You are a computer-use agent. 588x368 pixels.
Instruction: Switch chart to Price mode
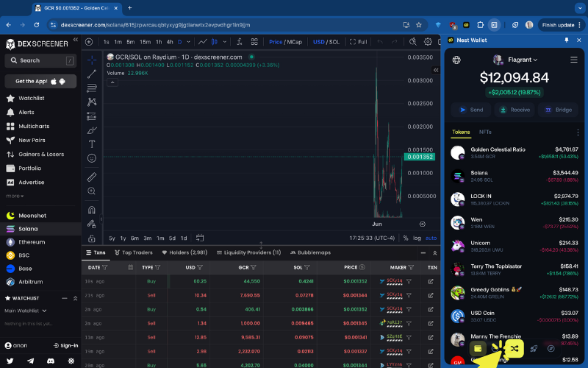pyautogui.click(x=276, y=42)
